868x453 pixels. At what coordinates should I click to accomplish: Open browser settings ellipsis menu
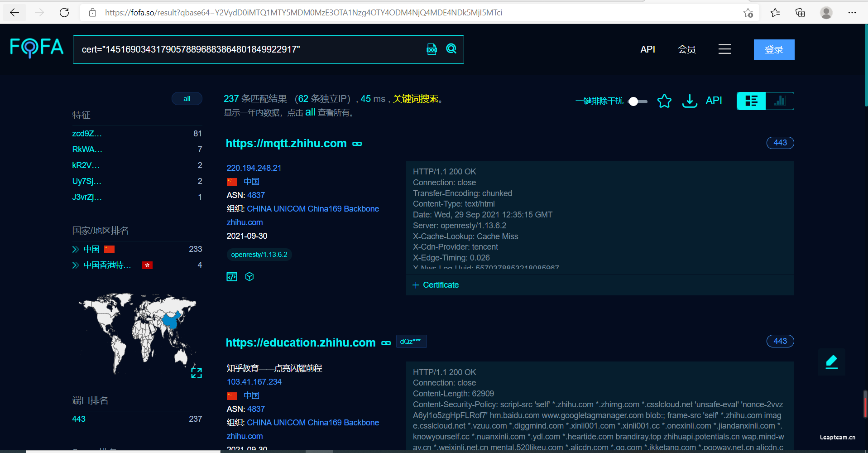point(852,13)
